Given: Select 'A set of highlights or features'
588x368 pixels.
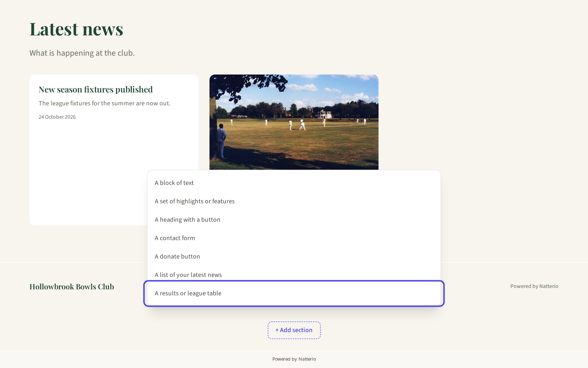Looking at the screenshot, I should pos(294,201).
